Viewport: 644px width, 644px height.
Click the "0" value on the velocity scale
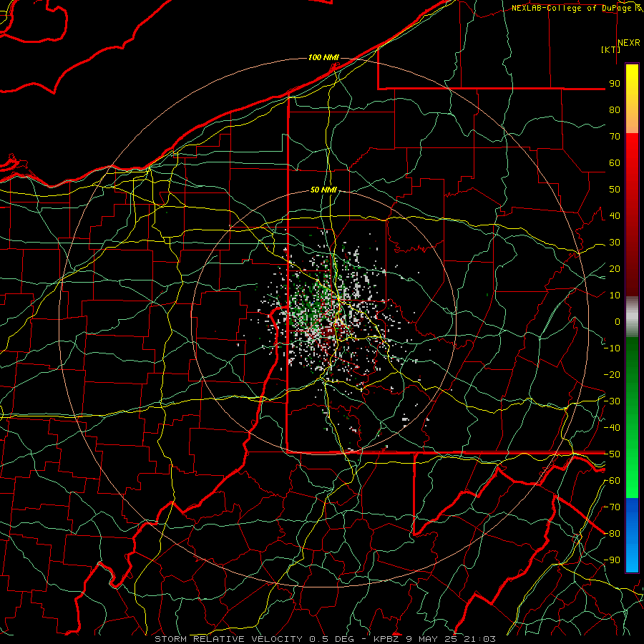(x=618, y=322)
